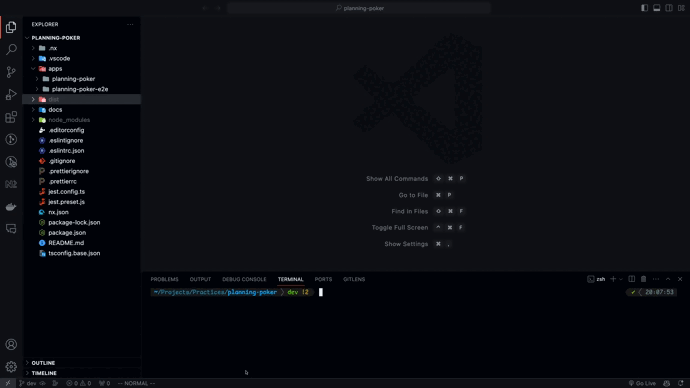Open the .prettierrc file
690x388 pixels.
[x=82, y=181]
